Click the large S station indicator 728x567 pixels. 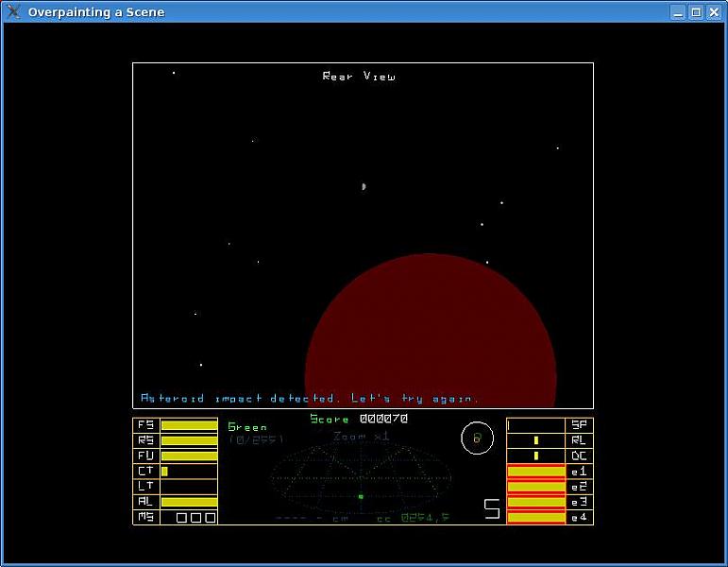click(x=492, y=509)
